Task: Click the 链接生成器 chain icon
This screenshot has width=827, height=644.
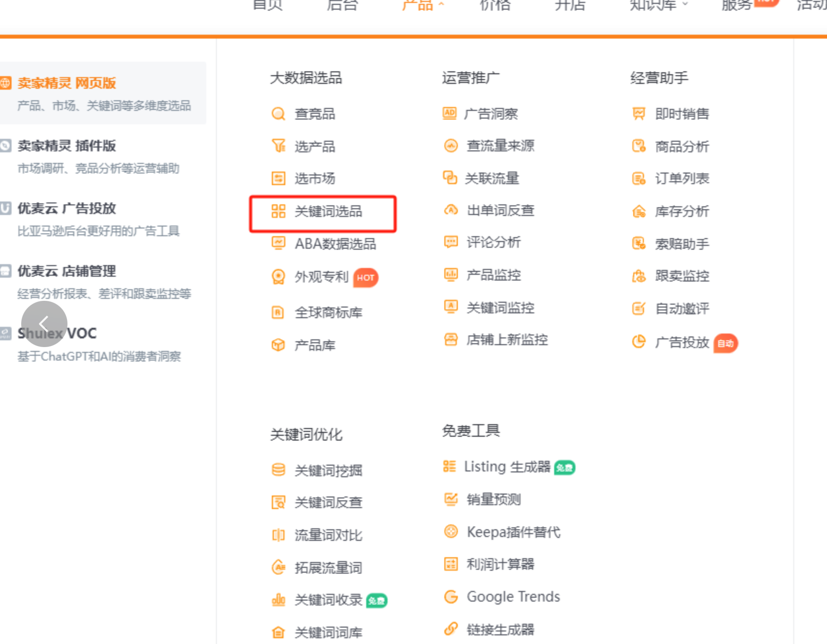Action: click(x=451, y=629)
